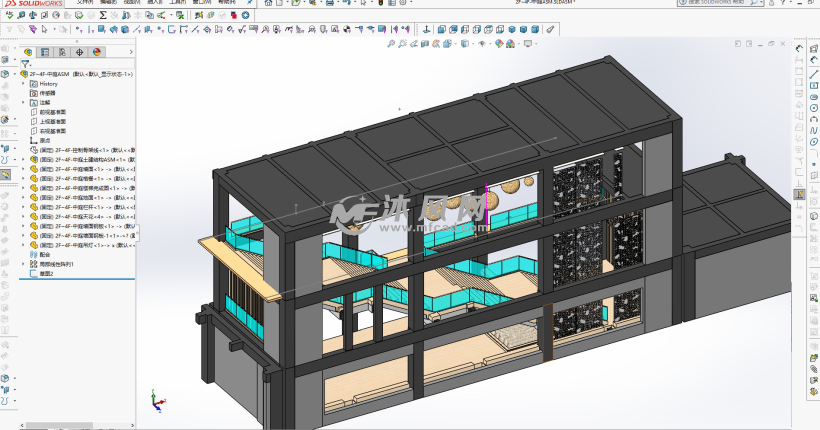Screen dimensions: 820x430
Task: Click the Zoom to Area icon
Action: 402,44
